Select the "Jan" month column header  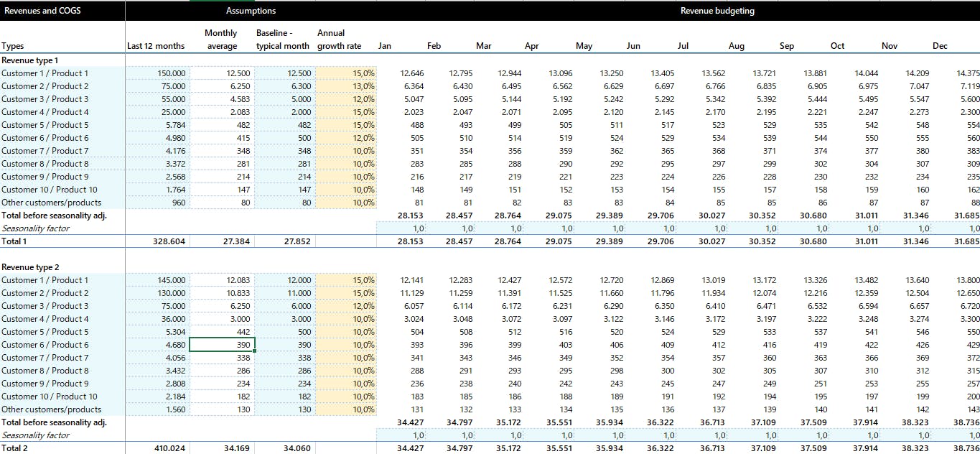pos(385,46)
